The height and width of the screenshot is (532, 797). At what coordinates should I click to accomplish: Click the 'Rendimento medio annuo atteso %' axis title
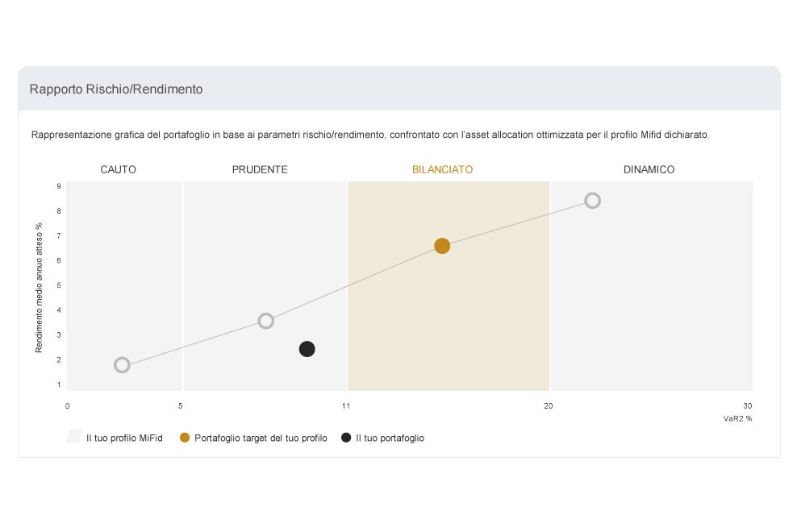click(40, 288)
